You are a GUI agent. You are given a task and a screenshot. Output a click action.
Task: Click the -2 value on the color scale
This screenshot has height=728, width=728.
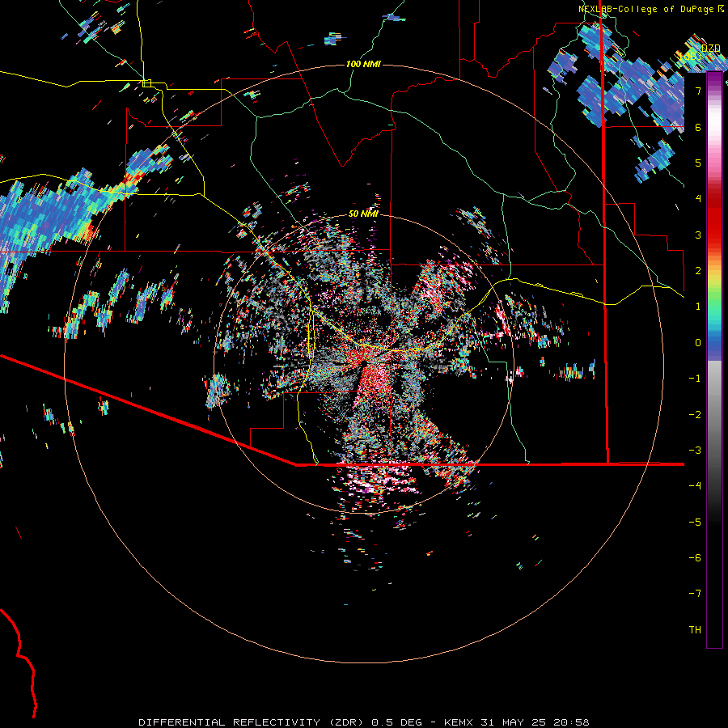point(695,415)
